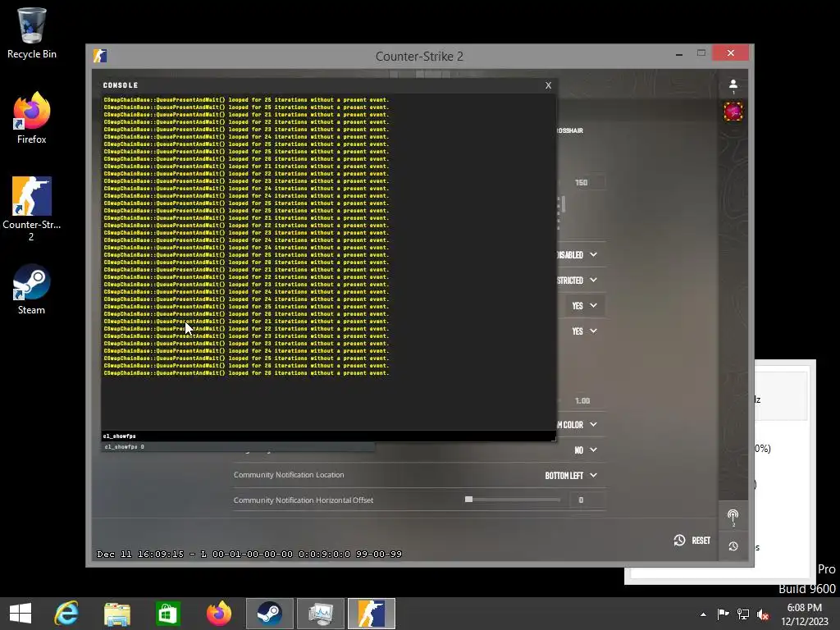Click the RESET settings button
The width and height of the screenshot is (840, 630).
pyautogui.click(x=692, y=540)
